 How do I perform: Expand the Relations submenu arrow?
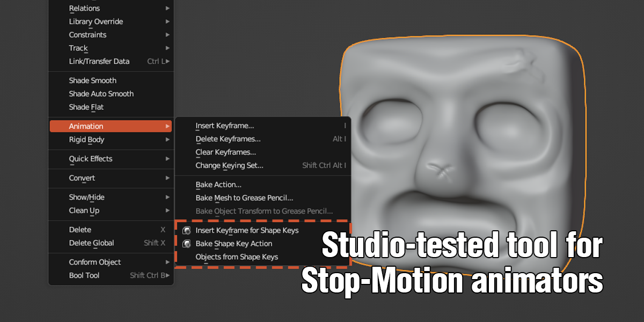[167, 9]
